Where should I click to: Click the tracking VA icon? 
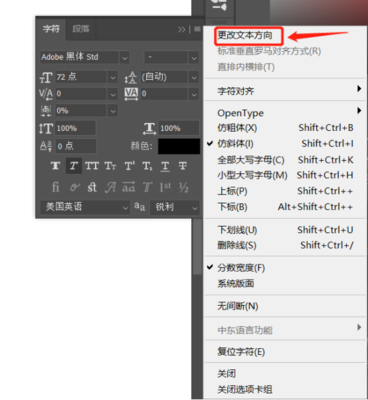click(x=131, y=94)
